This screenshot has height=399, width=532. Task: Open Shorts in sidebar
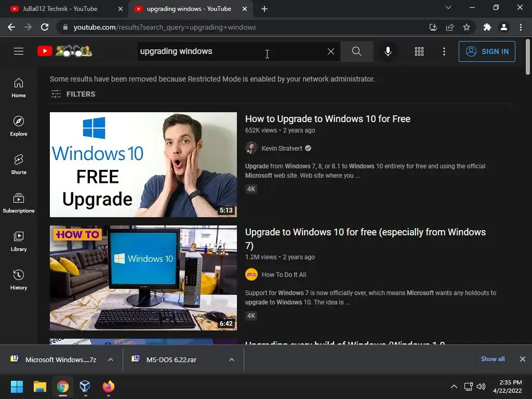point(19,164)
